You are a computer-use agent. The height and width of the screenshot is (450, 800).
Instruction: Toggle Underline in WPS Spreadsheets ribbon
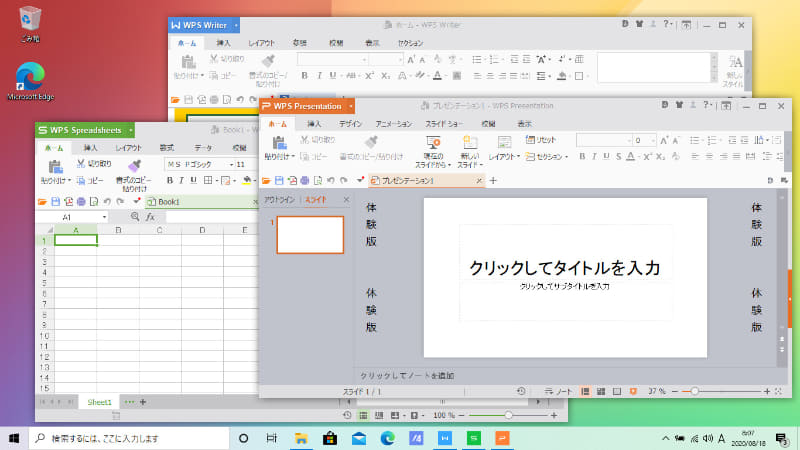pyautogui.click(x=193, y=181)
